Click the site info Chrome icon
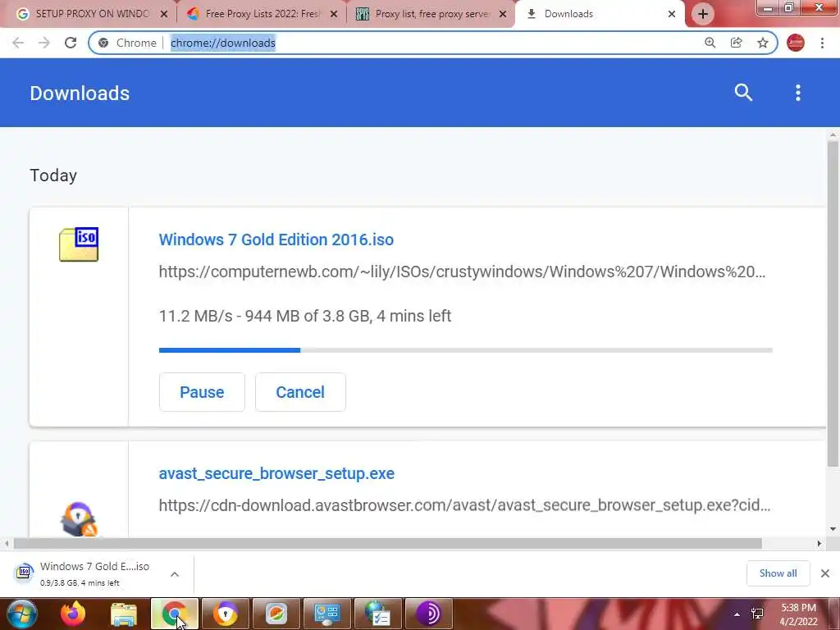The image size is (840, 630). pyautogui.click(x=103, y=43)
